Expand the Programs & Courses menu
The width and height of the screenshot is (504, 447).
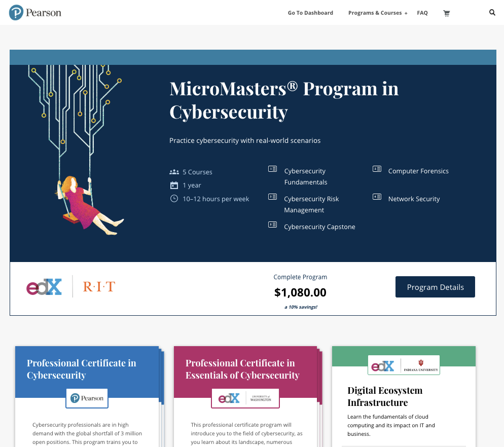[x=378, y=13]
